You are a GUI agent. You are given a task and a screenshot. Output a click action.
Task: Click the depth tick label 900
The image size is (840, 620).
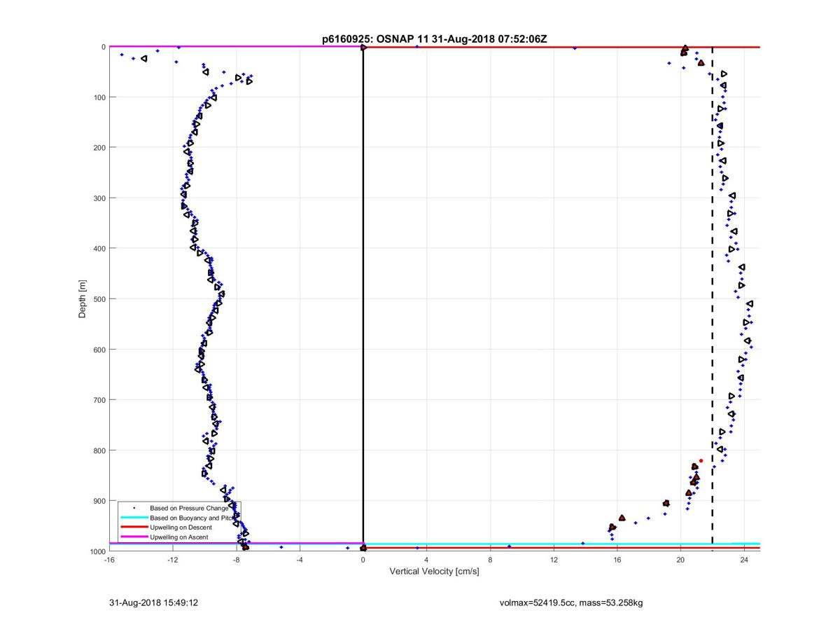[99, 501]
